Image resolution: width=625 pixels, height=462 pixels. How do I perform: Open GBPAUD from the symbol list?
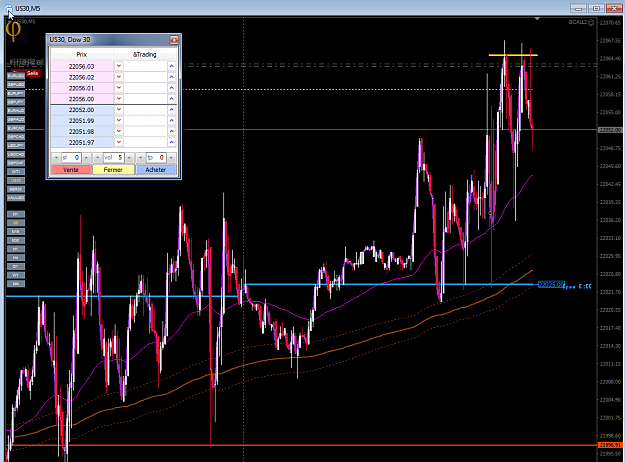[16, 119]
